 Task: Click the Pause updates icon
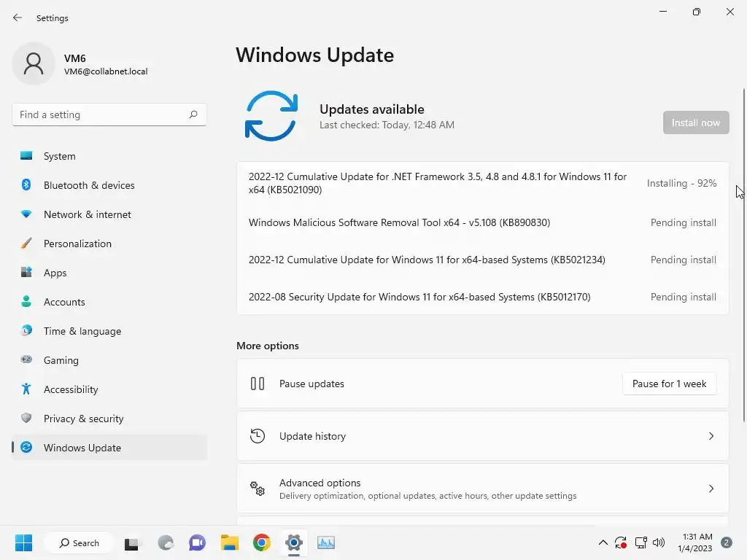(258, 384)
